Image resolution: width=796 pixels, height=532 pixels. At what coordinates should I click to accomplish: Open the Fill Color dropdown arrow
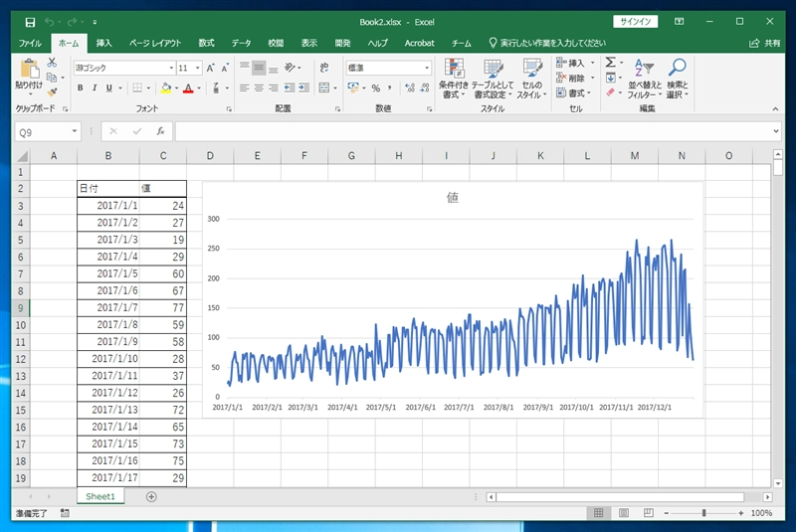177,89
